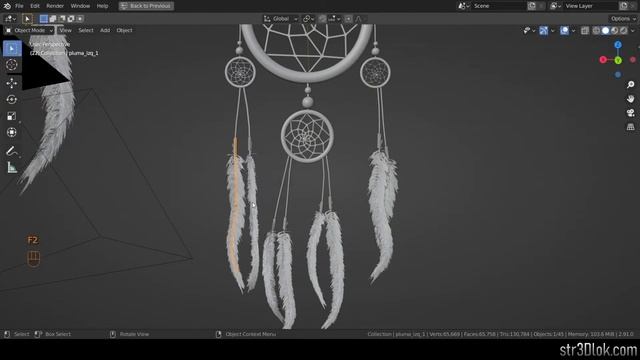Open the viewport Add menu
This screenshot has width=640, height=360.
point(105,31)
